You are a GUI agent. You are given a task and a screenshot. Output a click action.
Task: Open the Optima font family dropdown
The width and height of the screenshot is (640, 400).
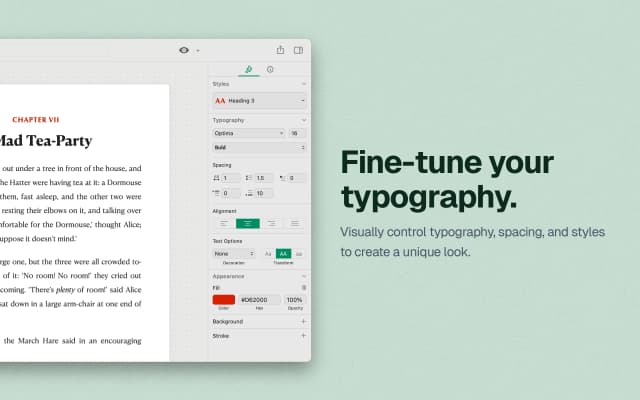(x=248, y=133)
